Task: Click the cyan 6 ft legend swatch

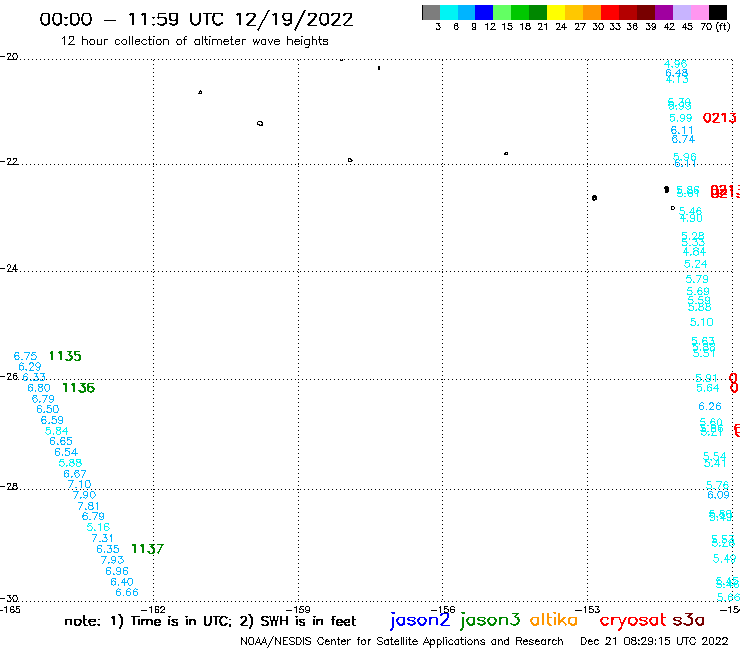Action: tap(449, 12)
